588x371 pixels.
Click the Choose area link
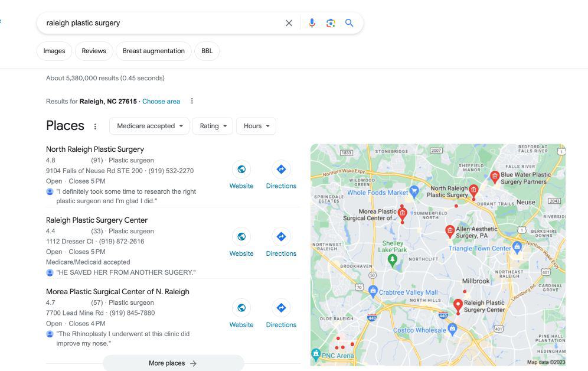click(161, 101)
